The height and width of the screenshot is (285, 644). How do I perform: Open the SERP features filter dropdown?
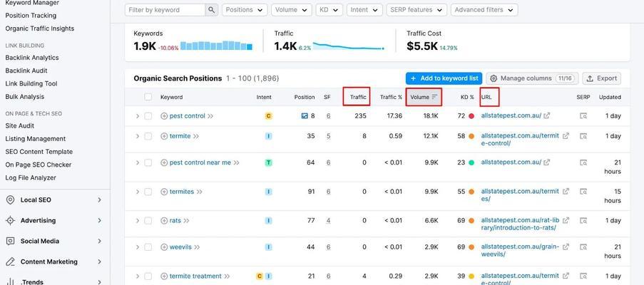416,10
